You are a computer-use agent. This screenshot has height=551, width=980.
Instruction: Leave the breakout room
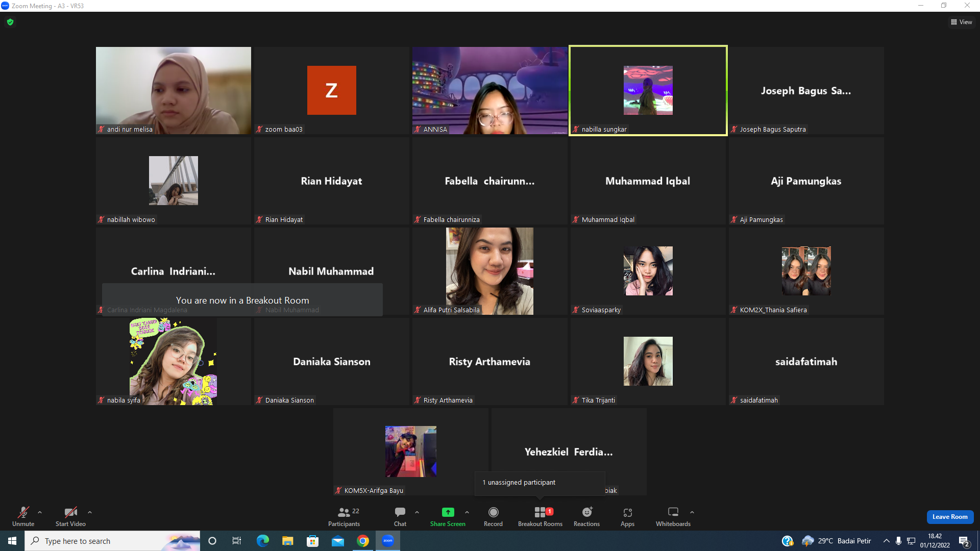[950, 517]
